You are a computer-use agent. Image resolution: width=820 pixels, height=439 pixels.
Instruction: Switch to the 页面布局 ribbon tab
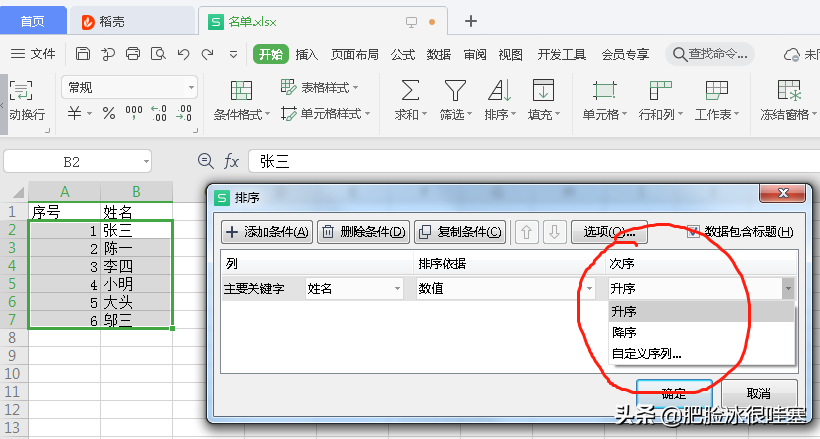(x=355, y=54)
